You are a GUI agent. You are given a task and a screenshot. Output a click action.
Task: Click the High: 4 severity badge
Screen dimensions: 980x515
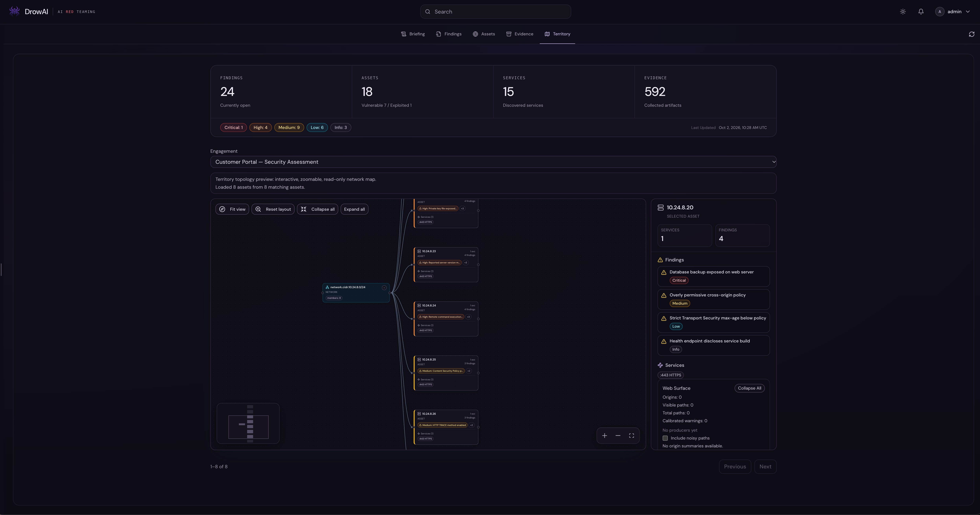coord(261,128)
